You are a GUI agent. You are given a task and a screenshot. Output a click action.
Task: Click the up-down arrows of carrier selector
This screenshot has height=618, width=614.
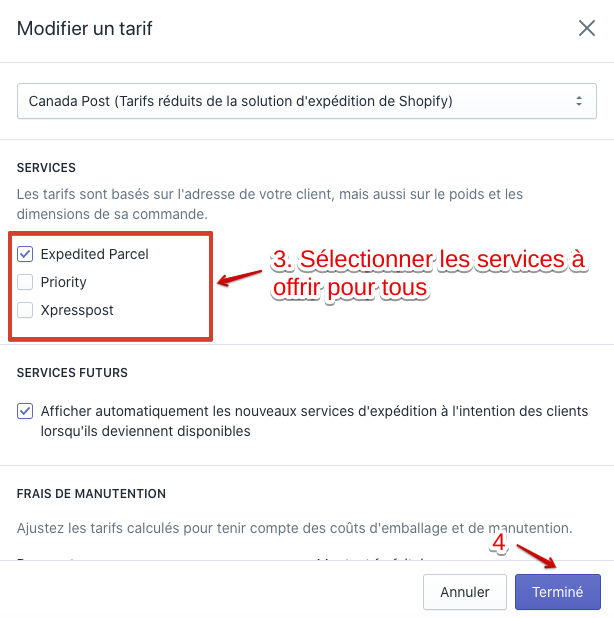pos(578,101)
